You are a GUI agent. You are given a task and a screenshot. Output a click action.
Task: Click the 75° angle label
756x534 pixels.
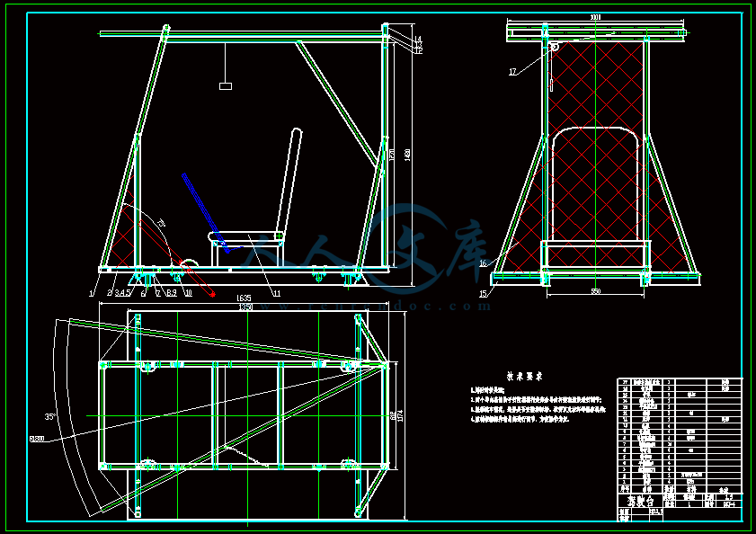[x=162, y=223]
